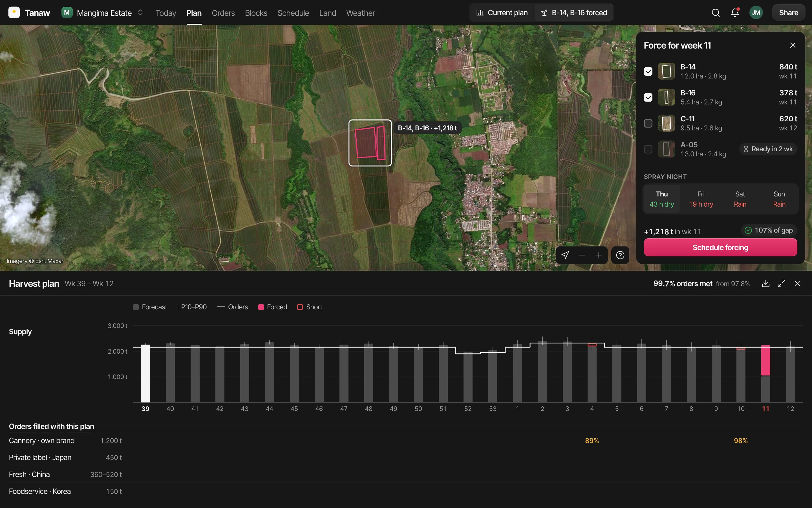Click B-14 block thumbnail icon
Viewport: 812px width, 508px height.
pyautogui.click(x=667, y=71)
